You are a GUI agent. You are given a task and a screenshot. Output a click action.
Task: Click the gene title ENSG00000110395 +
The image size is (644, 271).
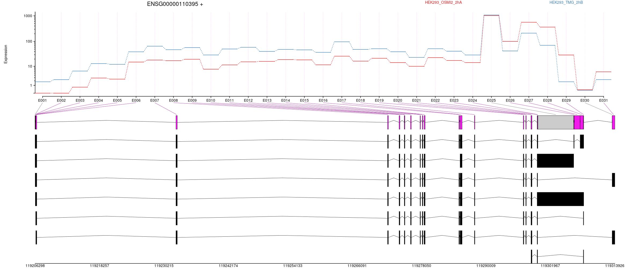(x=175, y=4)
